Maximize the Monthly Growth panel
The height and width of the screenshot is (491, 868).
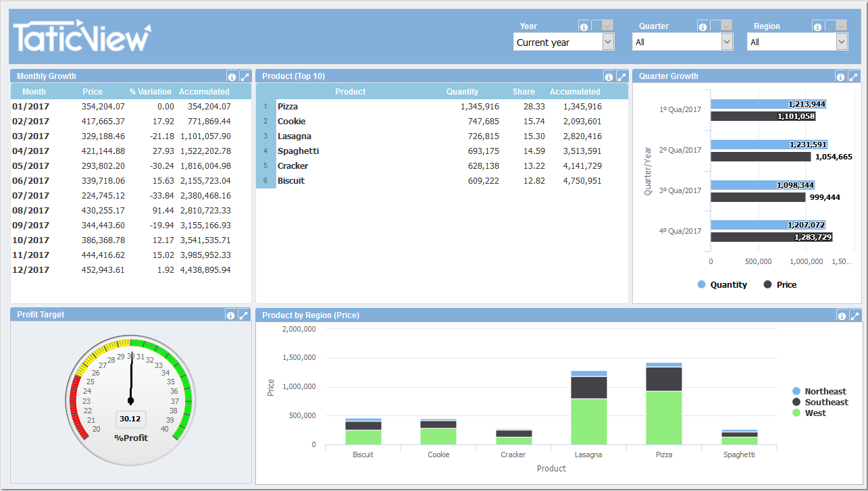[245, 76]
